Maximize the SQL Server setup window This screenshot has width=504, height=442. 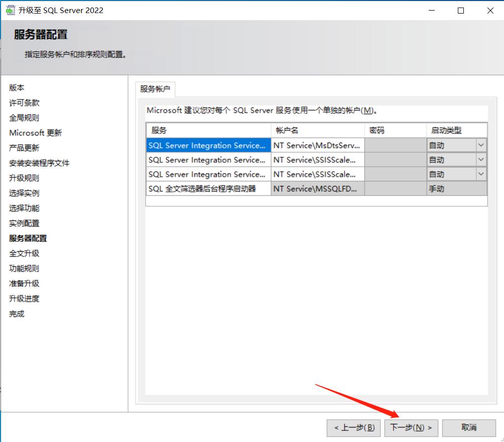click(461, 10)
